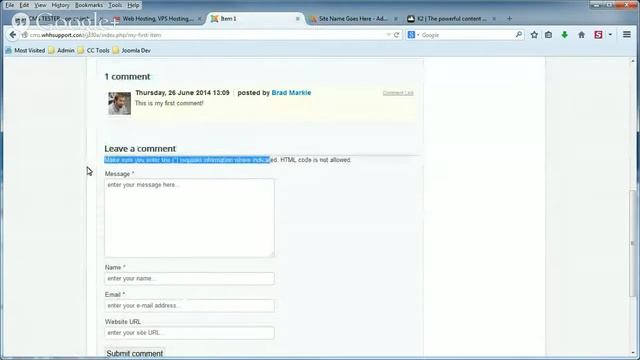
Task: Open the bookmarks list clipboard icon
Action: coord(548,35)
